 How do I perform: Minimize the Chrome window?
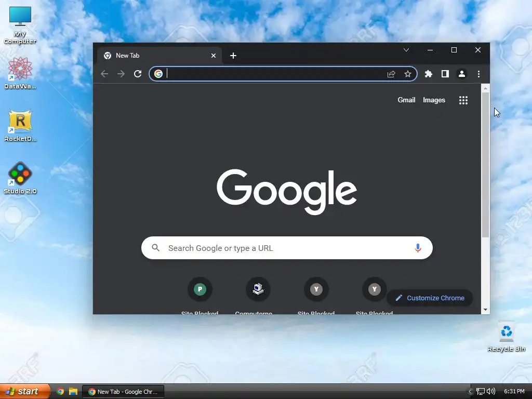click(x=430, y=50)
